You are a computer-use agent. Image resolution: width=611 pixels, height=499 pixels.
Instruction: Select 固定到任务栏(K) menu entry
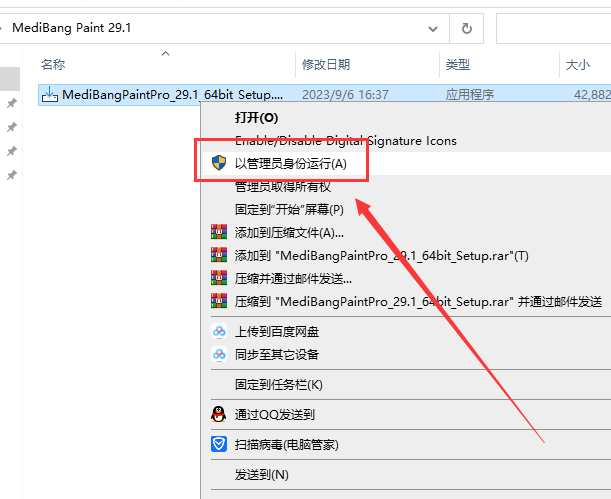[x=279, y=385]
